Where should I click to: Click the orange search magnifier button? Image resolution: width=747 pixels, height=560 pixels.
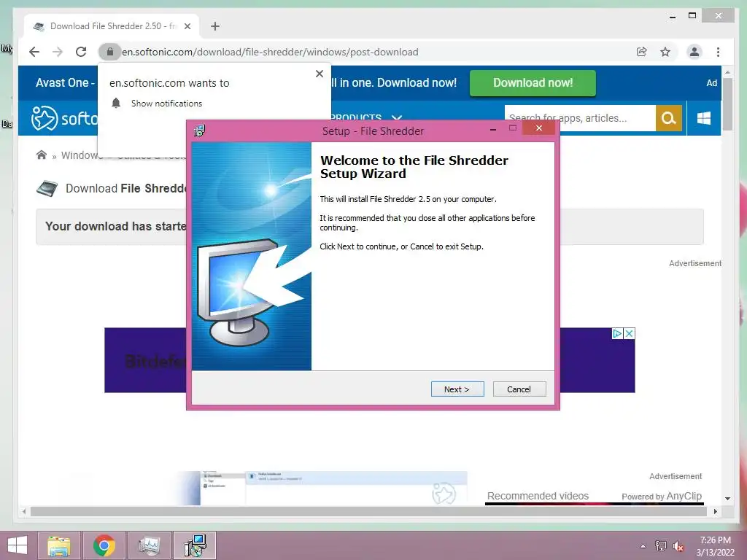[669, 117]
